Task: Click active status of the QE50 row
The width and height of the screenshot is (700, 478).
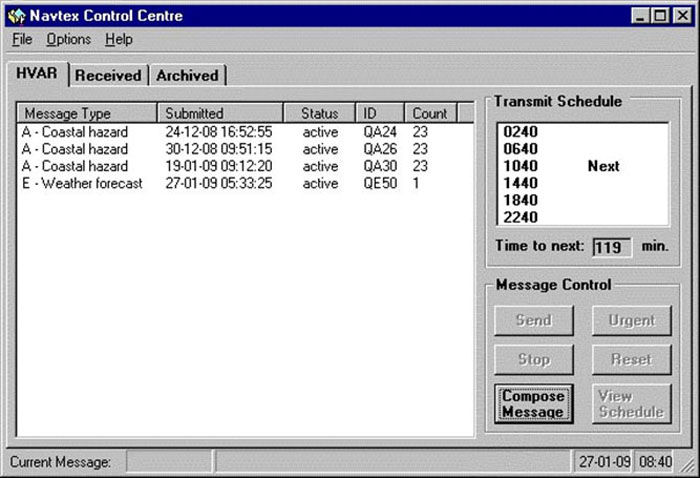Action: tap(320, 183)
